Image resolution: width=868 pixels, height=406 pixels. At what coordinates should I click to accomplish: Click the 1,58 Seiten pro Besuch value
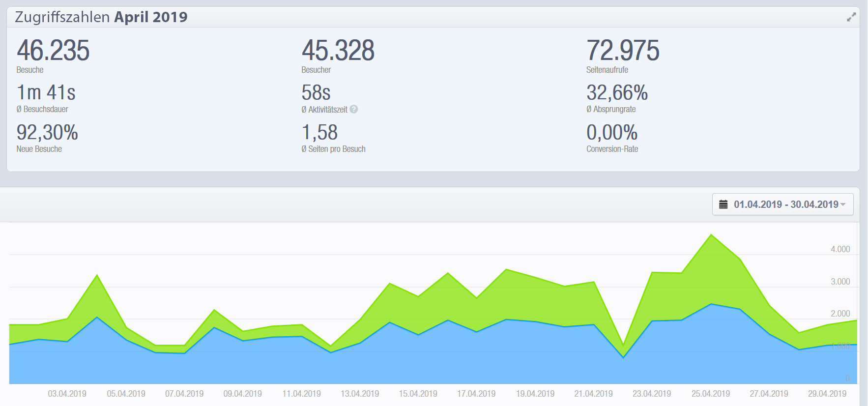[319, 133]
